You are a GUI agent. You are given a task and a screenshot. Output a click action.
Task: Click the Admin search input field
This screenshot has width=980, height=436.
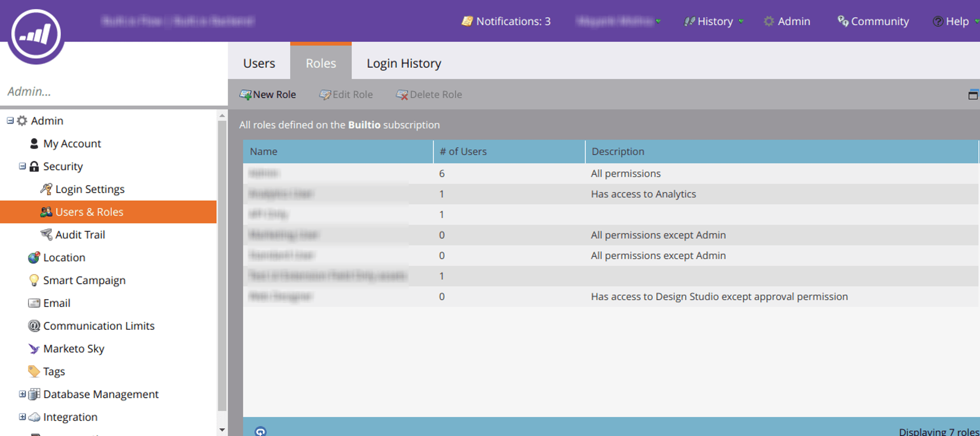114,92
